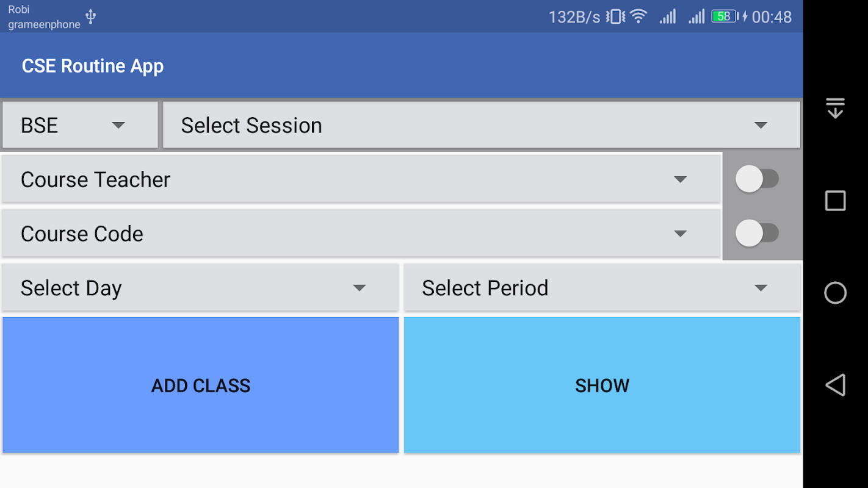The height and width of the screenshot is (488, 868).
Task: Enable the Course Code switch
Action: pyautogui.click(x=757, y=233)
